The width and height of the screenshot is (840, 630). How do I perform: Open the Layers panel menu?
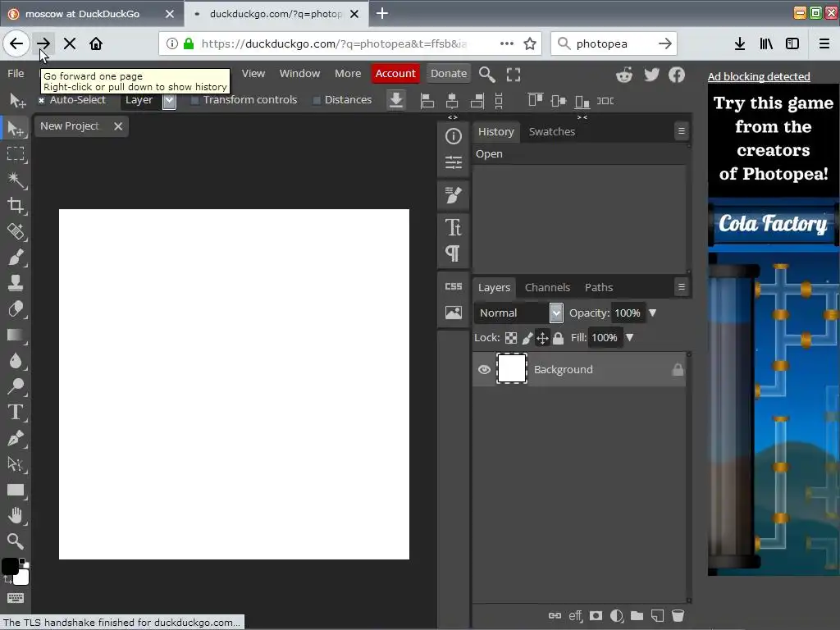click(x=681, y=287)
